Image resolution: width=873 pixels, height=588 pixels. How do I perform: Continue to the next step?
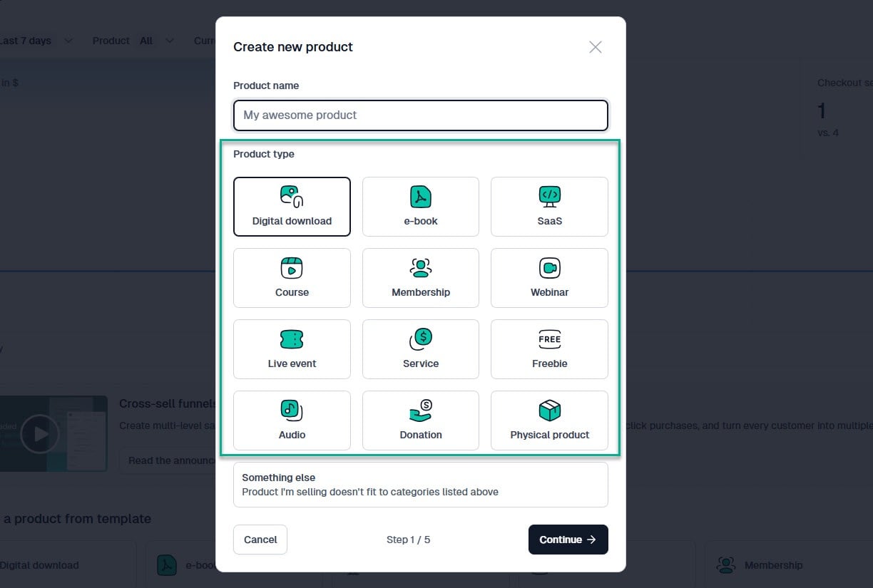568,540
